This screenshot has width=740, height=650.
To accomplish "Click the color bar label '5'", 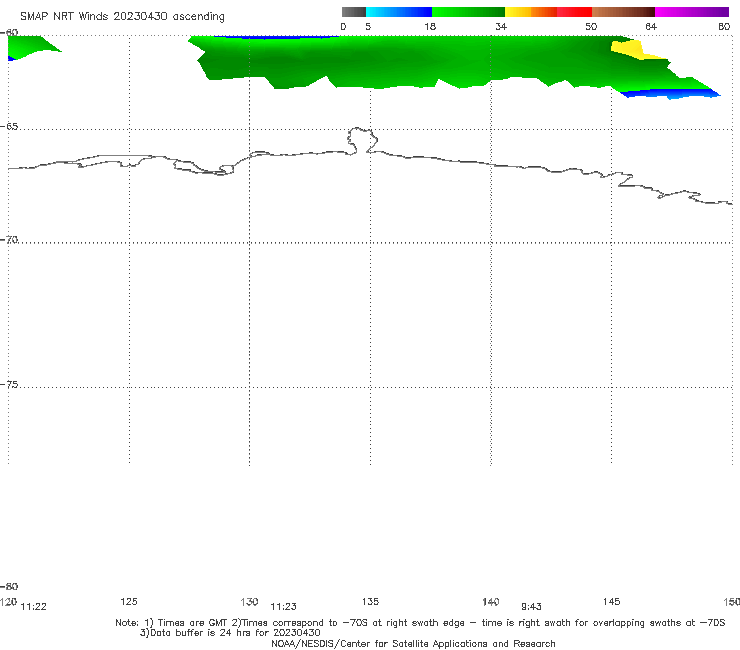I will click(368, 26).
